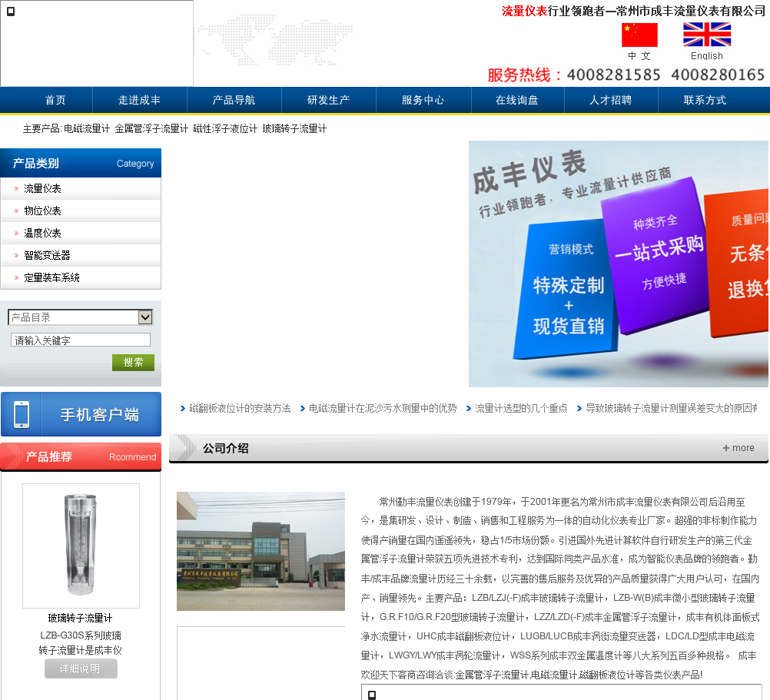Click the company building photo
Screen dimensions: 770x700
261,551
